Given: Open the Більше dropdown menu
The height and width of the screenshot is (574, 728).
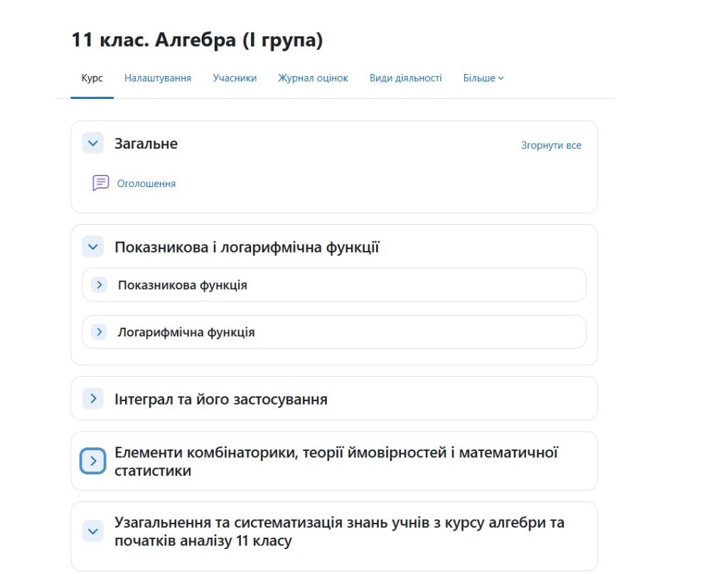Looking at the screenshot, I should pyautogui.click(x=483, y=78).
